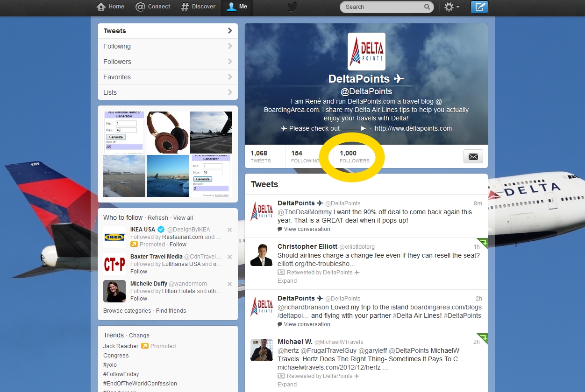Expand the Favorites section
The width and height of the screenshot is (585, 392).
point(167,77)
